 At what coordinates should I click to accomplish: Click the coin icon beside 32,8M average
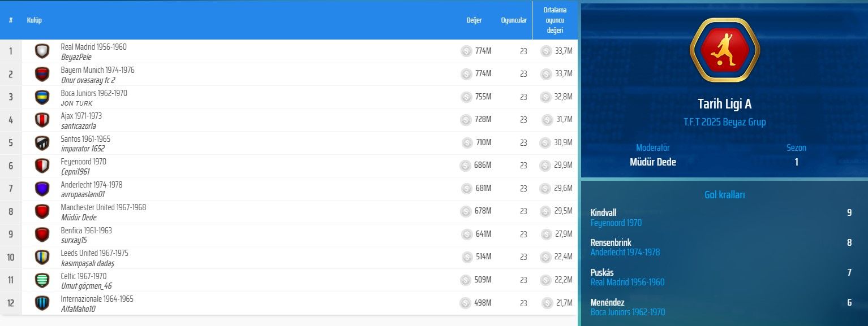pos(545,97)
